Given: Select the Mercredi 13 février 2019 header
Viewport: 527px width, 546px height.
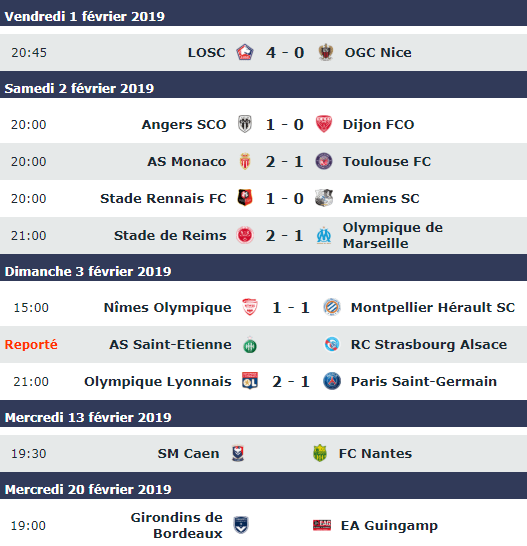Looking at the screenshot, I should tap(263, 417).
